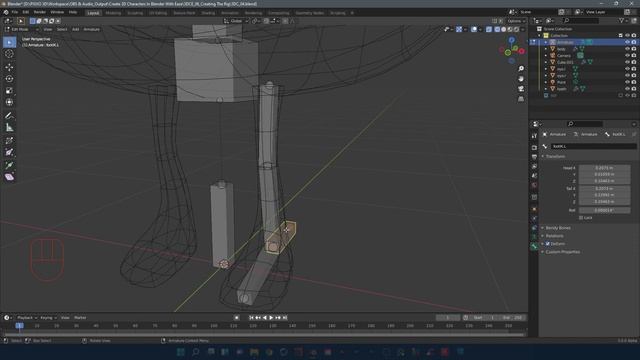The height and width of the screenshot is (360, 640).
Task: Select the Scale tool
Action: tap(9, 91)
